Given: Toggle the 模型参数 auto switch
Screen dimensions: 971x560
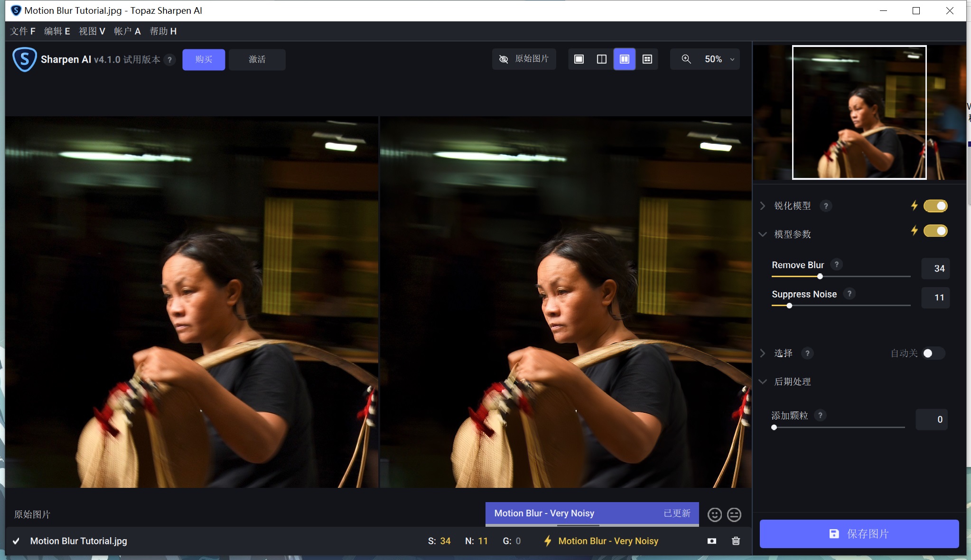Looking at the screenshot, I should pyautogui.click(x=935, y=231).
